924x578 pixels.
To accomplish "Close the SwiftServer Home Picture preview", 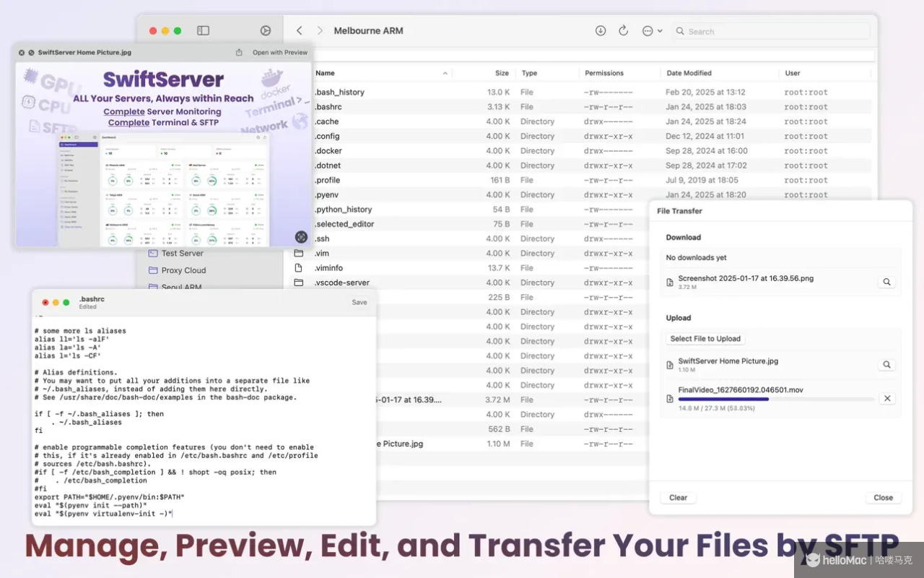I will (x=22, y=53).
